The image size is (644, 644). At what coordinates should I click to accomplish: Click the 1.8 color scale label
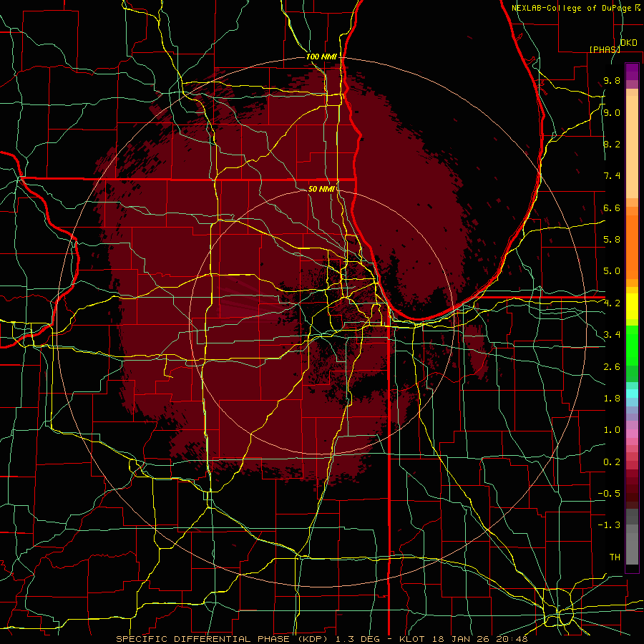tap(612, 399)
